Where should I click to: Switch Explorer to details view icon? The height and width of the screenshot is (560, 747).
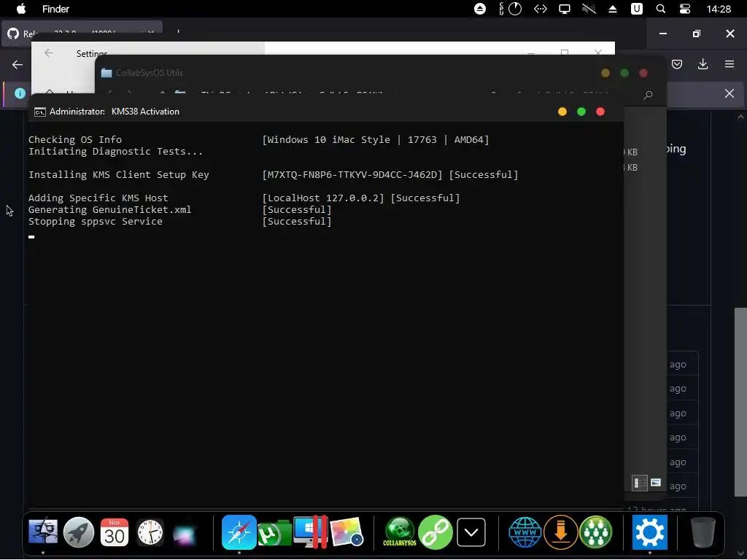point(639,483)
